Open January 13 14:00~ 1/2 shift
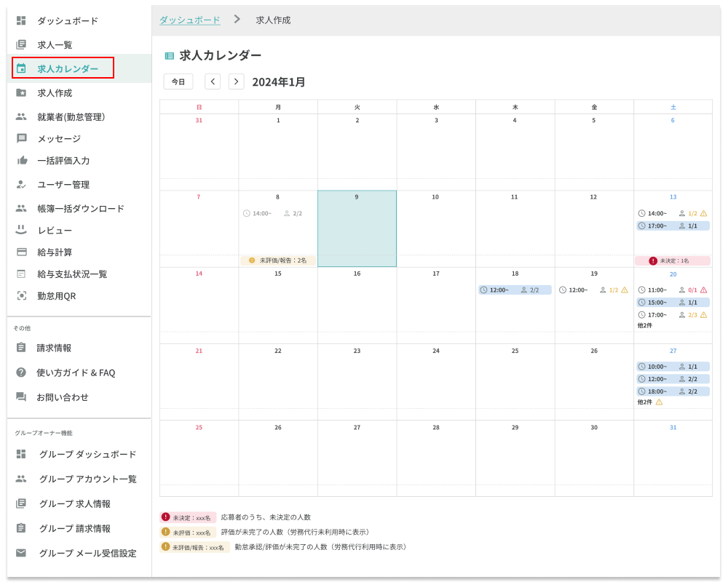 pos(673,213)
